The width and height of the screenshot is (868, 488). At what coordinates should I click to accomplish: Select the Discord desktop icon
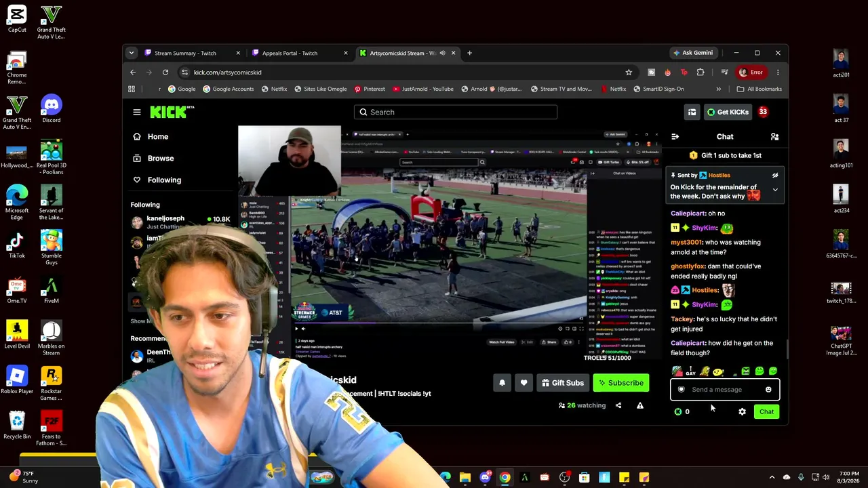click(x=51, y=108)
